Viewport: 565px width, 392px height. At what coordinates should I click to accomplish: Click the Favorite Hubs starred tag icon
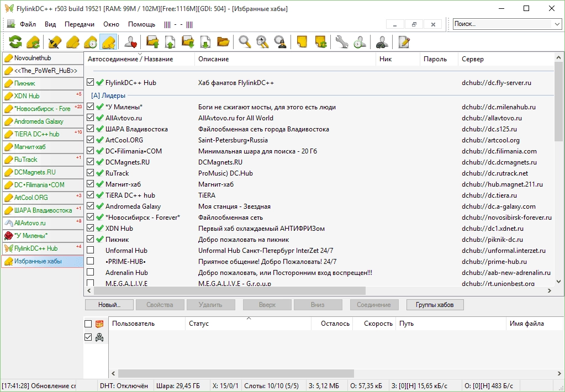click(x=108, y=42)
